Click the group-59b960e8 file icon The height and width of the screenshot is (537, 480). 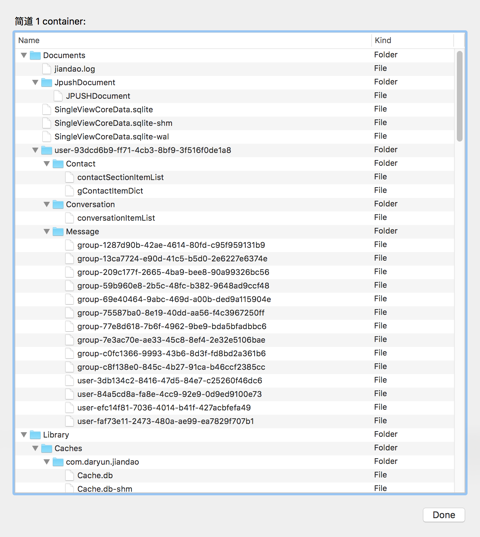[70, 286]
